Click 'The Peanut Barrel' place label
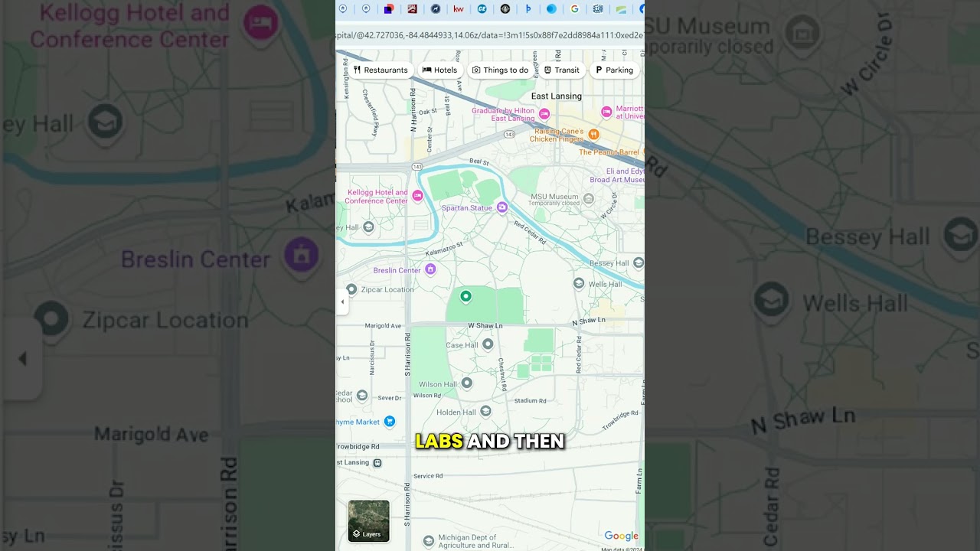980x551 pixels. tap(609, 152)
